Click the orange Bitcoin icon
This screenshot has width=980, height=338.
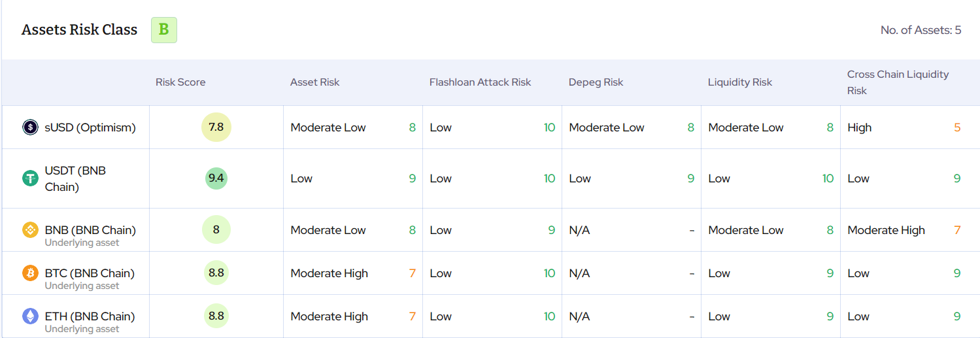31,273
